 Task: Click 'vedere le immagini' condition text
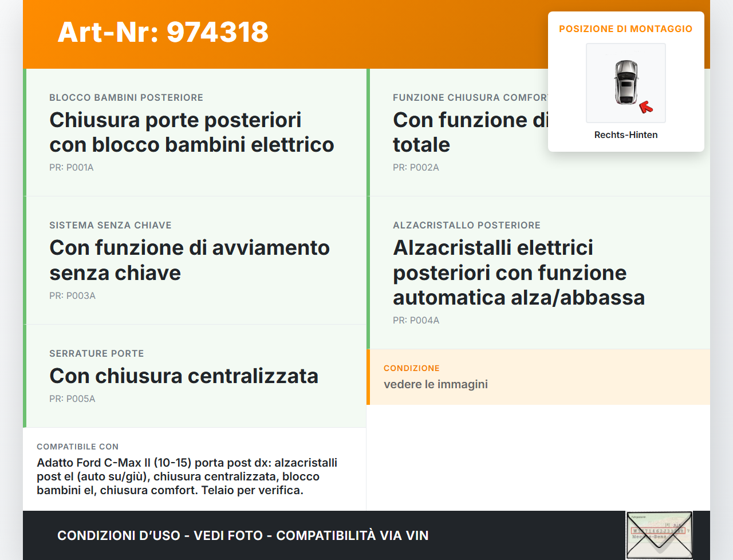435,384
